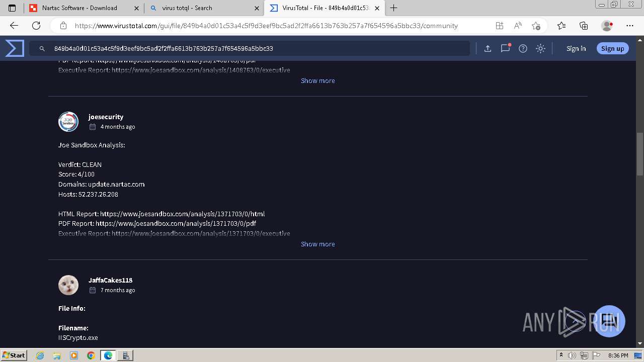The height and width of the screenshot is (362, 644).
Task: Open the Read aloud icon
Action: [518, 26]
